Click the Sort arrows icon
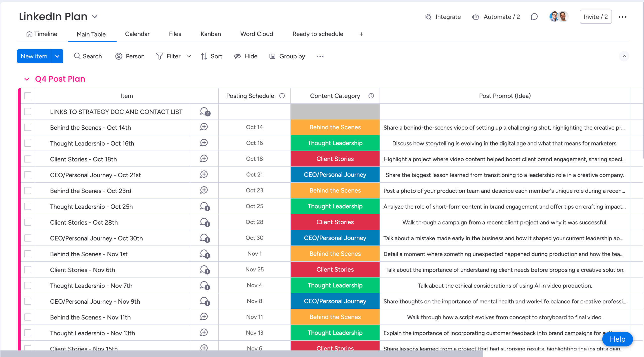The height and width of the screenshot is (357, 644). (x=204, y=56)
